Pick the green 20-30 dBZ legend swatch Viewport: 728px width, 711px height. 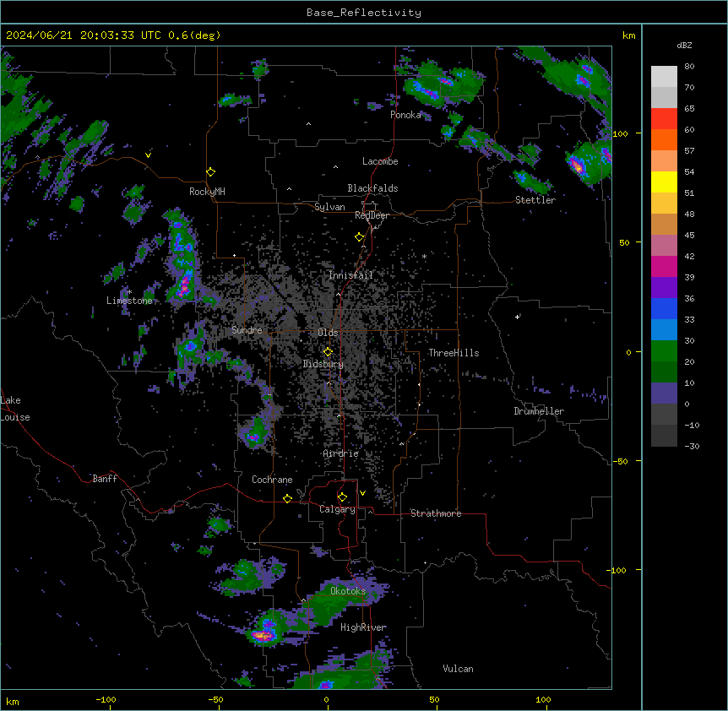(664, 351)
